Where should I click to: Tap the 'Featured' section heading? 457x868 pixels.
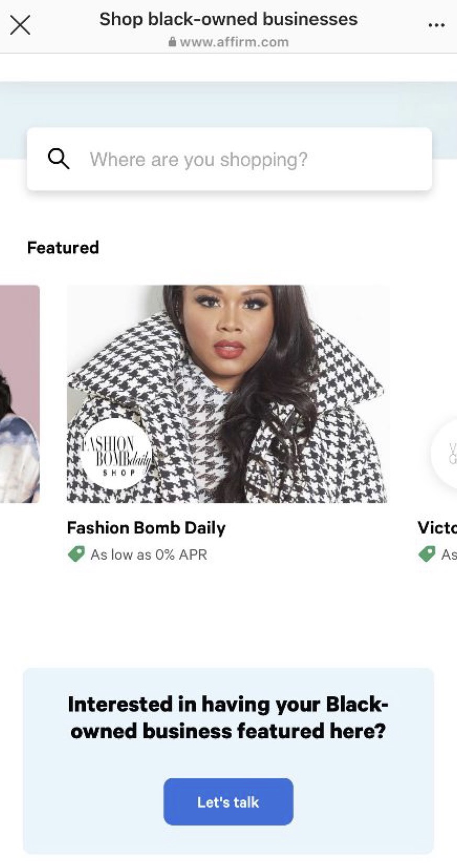[63, 247]
